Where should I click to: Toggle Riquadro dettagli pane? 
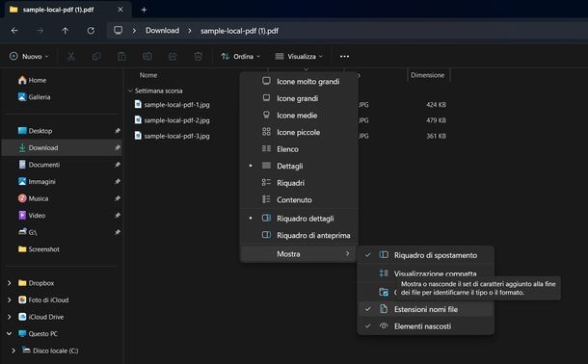[x=299, y=219]
